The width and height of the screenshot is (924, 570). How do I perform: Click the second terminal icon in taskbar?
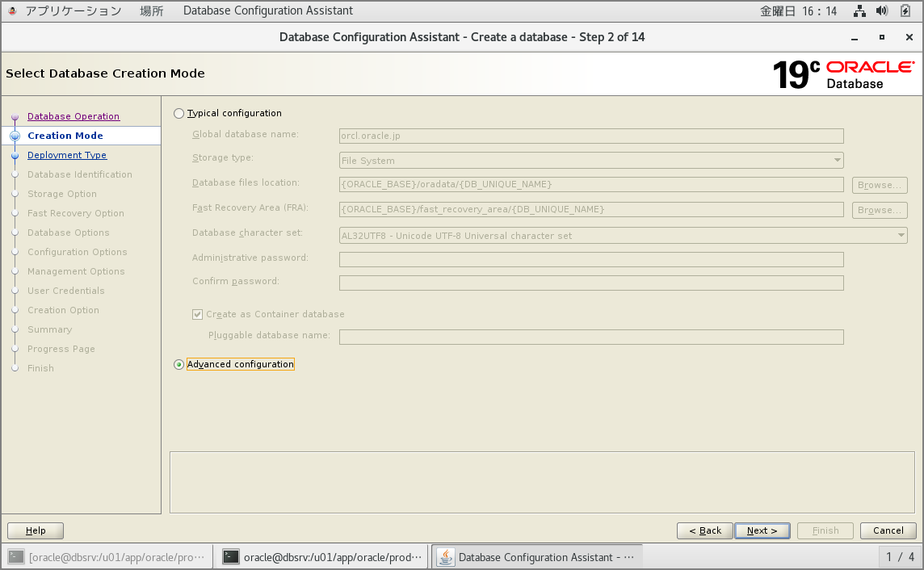(231, 557)
